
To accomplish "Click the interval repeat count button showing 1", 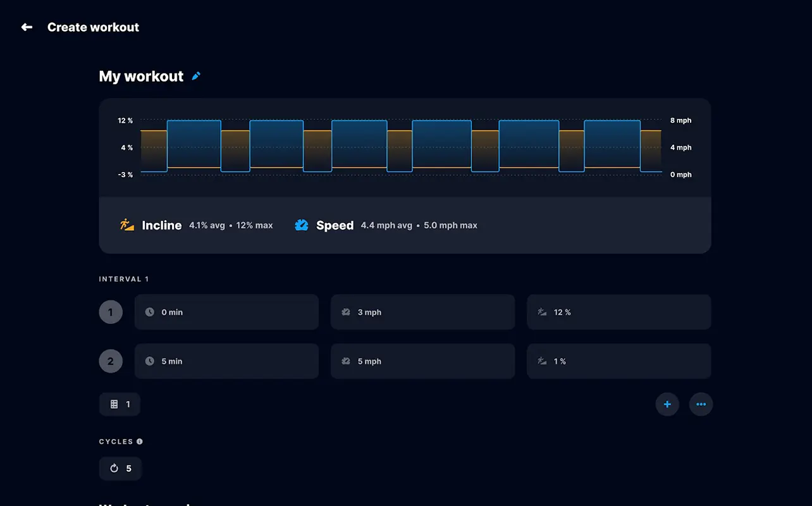I will coord(120,404).
